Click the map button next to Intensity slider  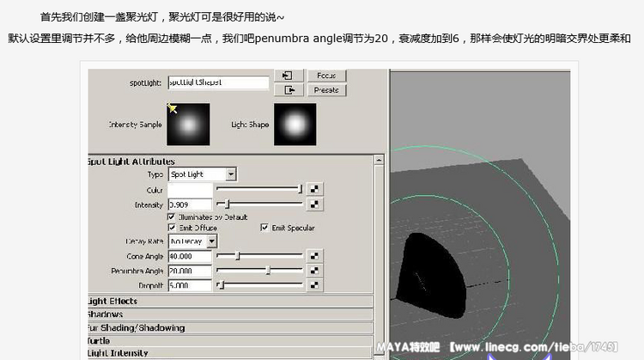click(x=315, y=204)
